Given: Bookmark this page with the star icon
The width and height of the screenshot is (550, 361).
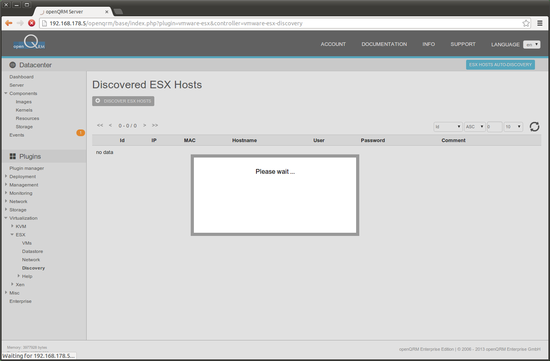Looking at the screenshot, I should pos(526,23).
